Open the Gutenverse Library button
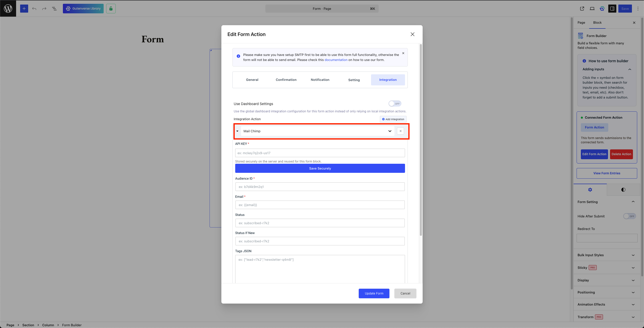 [83, 9]
